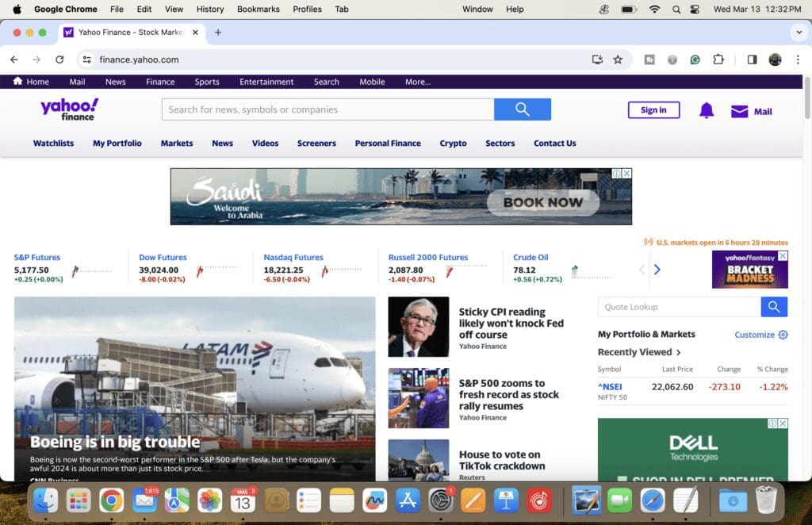Open Control Center in menu bar
The width and height of the screenshot is (812, 525).
click(695, 10)
